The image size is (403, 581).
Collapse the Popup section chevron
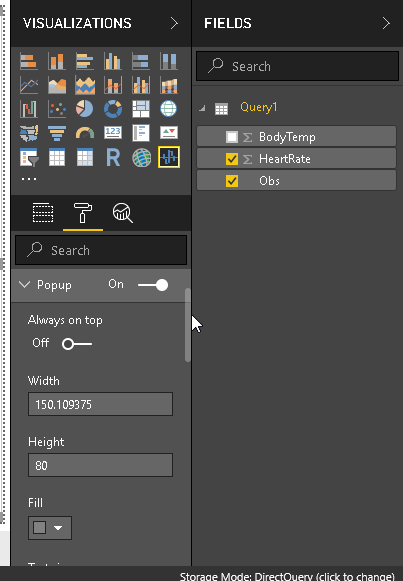tap(24, 285)
